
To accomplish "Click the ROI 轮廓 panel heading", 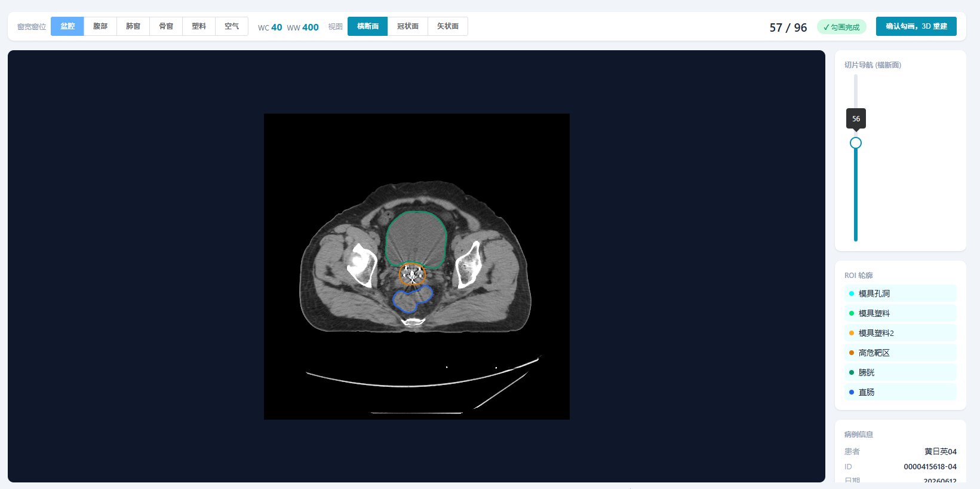I will point(859,275).
